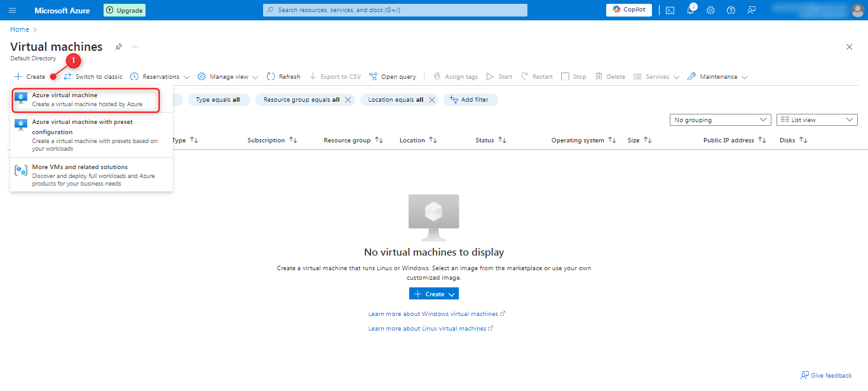The image size is (868, 391).
Task: Sort by the Disks column
Action: 794,140
